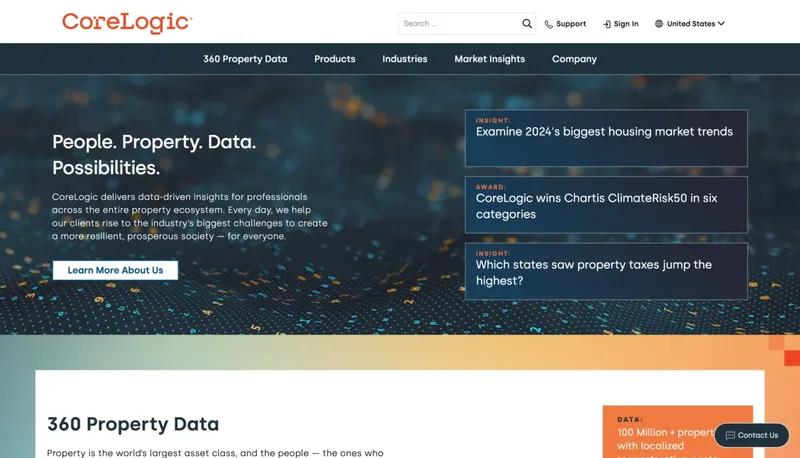Expand the United States chevron
800x458 pixels.
point(721,24)
